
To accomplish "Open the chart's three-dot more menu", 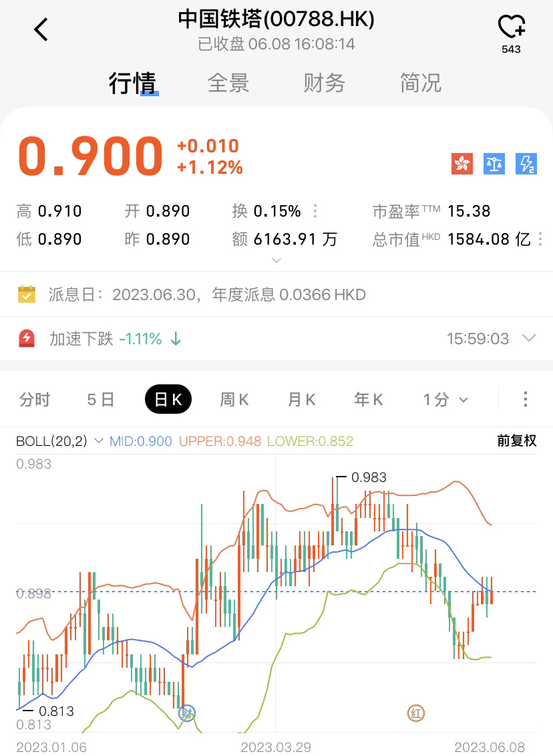I will 526,400.
